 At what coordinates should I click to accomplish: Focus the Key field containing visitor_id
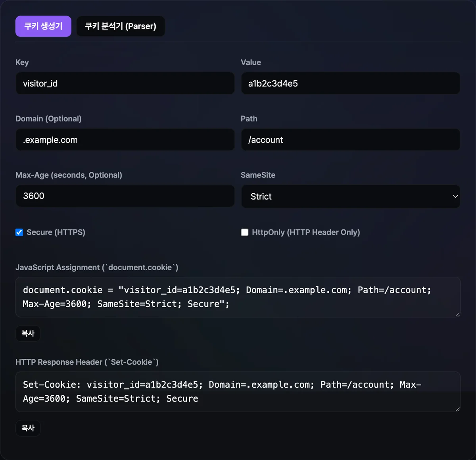click(x=125, y=83)
